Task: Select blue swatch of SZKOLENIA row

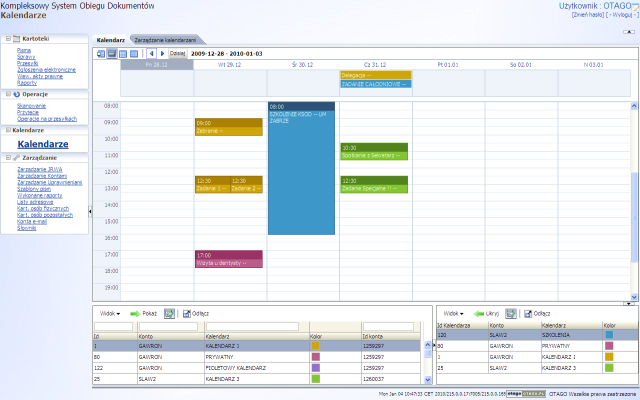Action: click(x=609, y=335)
